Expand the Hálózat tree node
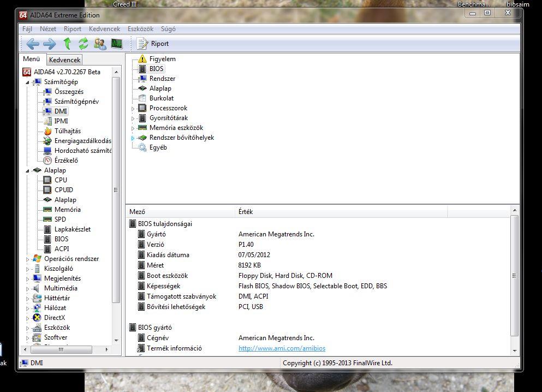This screenshot has height=392, width=542. point(27,308)
